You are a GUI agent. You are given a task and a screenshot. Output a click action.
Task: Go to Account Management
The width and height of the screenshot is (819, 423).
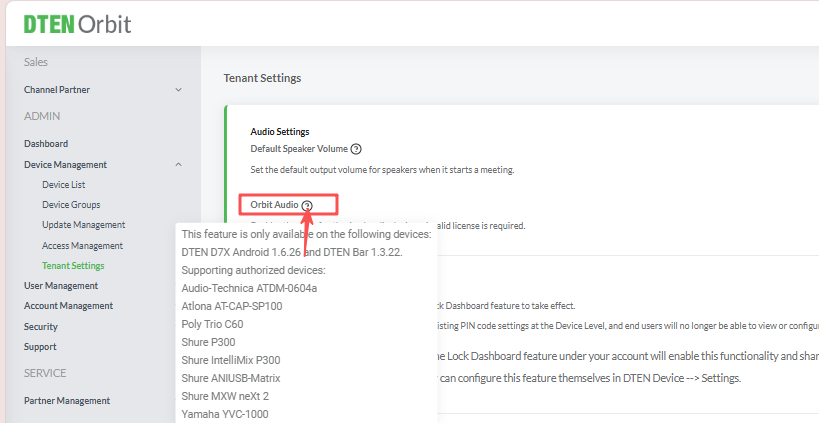click(x=68, y=306)
